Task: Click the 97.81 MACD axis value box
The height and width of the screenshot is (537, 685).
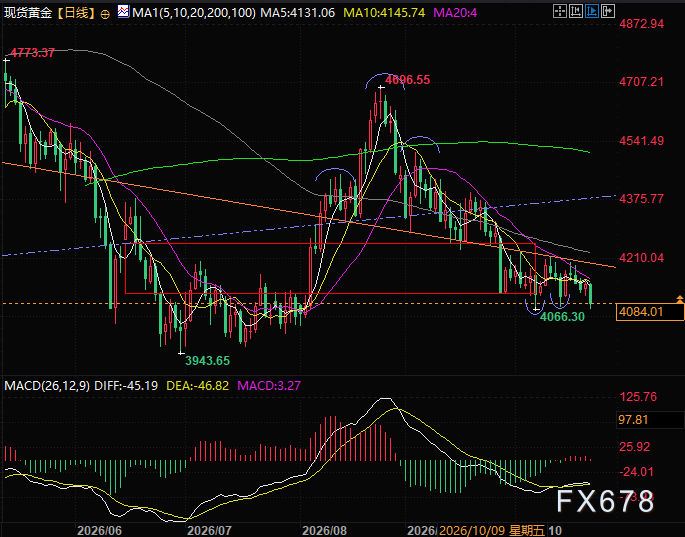Action: (650, 420)
